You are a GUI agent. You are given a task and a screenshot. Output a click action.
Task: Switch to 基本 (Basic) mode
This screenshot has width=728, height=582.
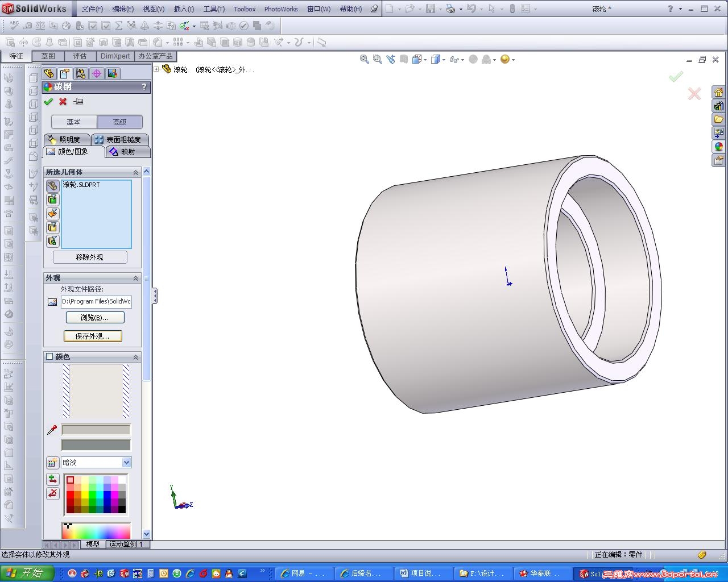74,122
